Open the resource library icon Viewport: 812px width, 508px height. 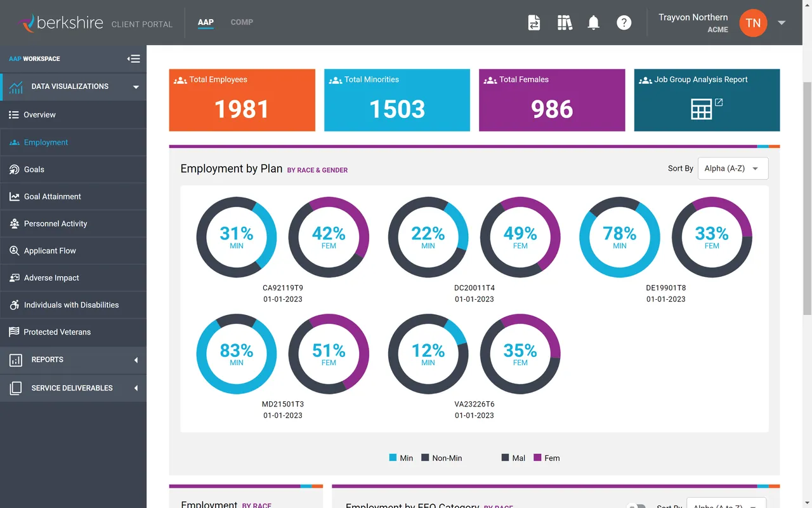565,23
